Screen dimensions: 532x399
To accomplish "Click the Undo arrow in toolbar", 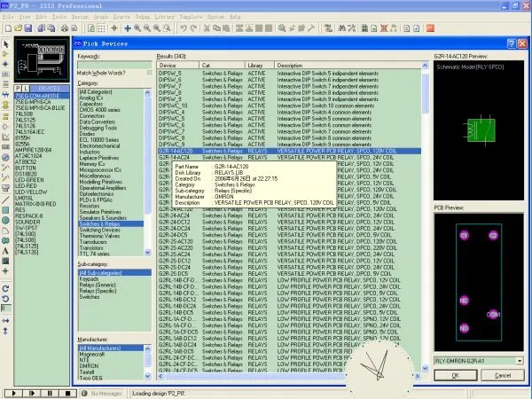I will (182, 28).
